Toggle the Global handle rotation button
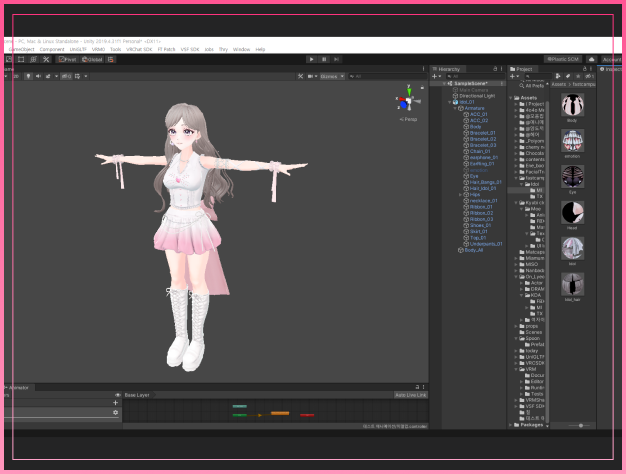 pos(92,59)
